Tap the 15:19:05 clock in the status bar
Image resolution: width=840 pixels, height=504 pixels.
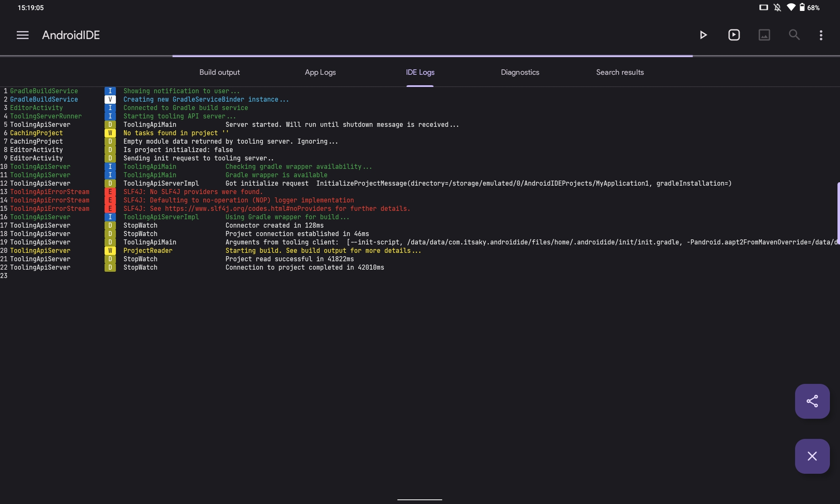tap(30, 7)
